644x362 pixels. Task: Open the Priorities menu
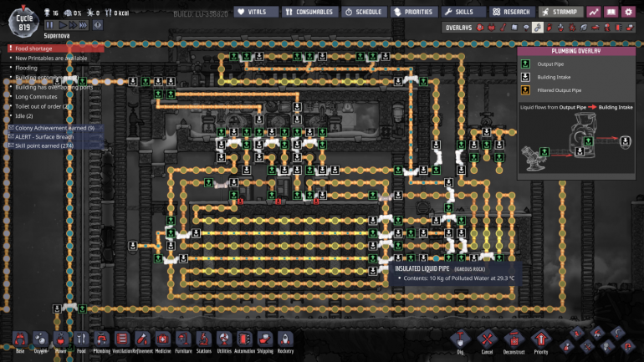click(414, 12)
